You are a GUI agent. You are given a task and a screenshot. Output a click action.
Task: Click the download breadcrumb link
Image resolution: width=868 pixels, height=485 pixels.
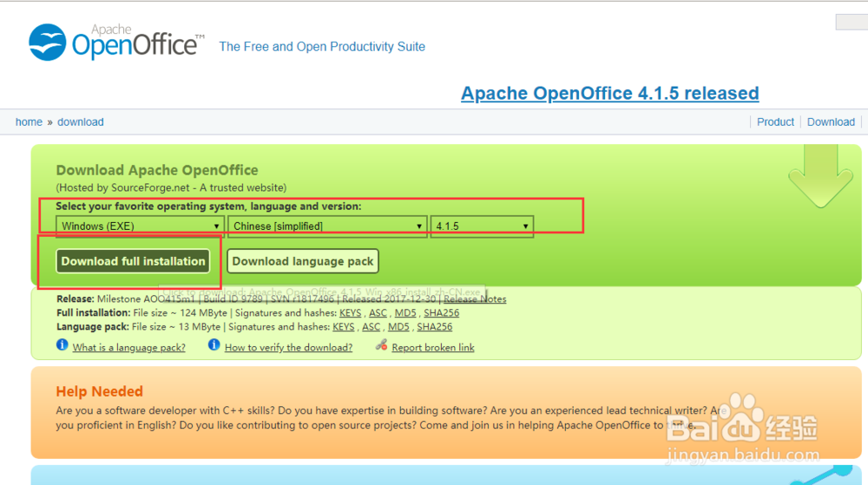80,121
